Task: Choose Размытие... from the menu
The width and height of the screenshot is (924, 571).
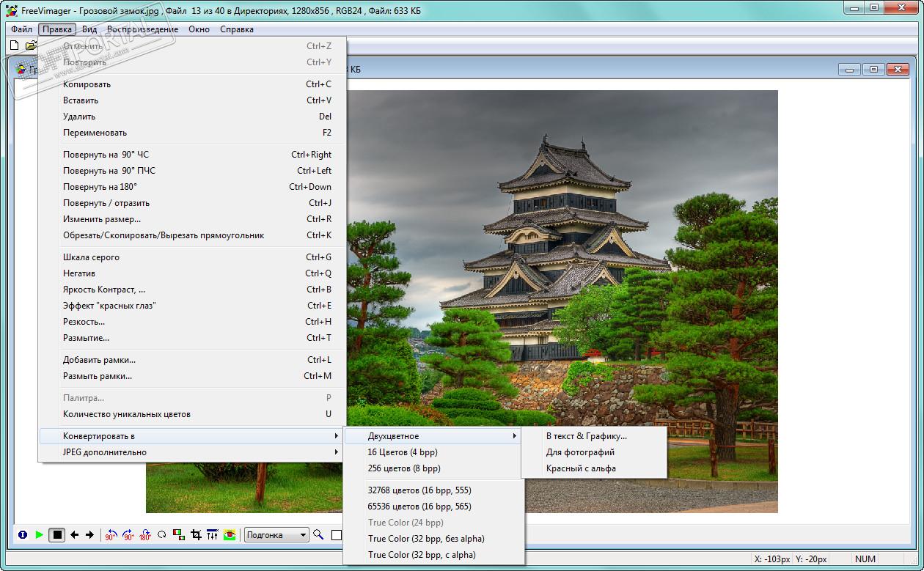Action: tap(191, 338)
